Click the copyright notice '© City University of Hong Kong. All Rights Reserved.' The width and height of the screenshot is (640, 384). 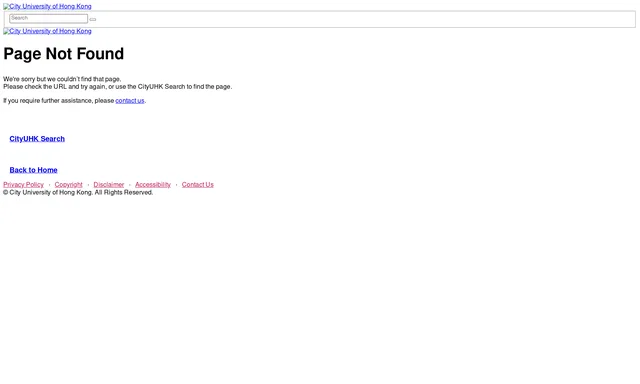78,192
